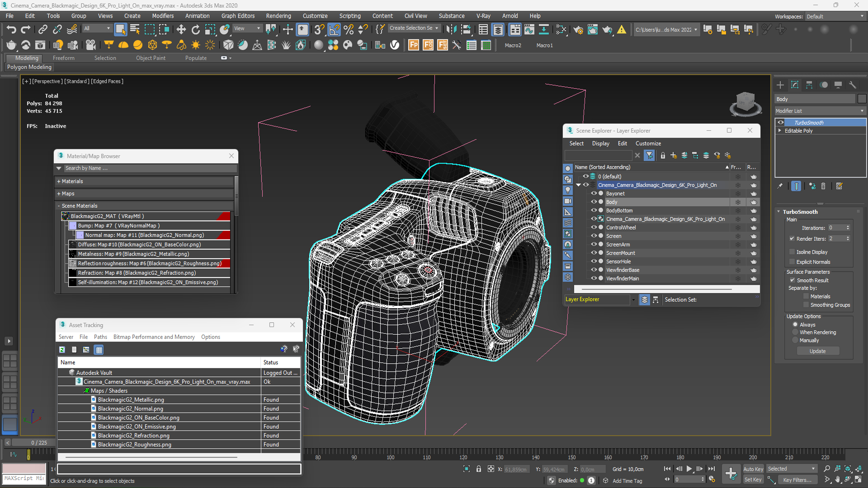Hide the ViewfinderMain object eye icon
This screenshot has height=488, width=868.
[x=594, y=278]
